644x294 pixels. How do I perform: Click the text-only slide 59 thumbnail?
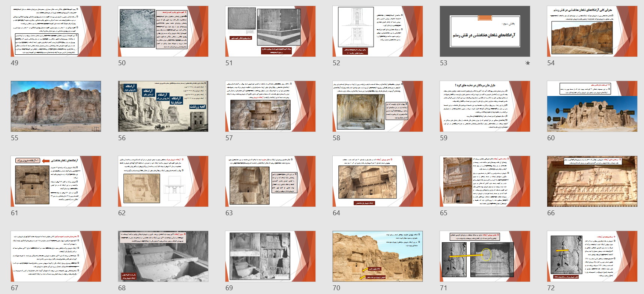point(485,106)
